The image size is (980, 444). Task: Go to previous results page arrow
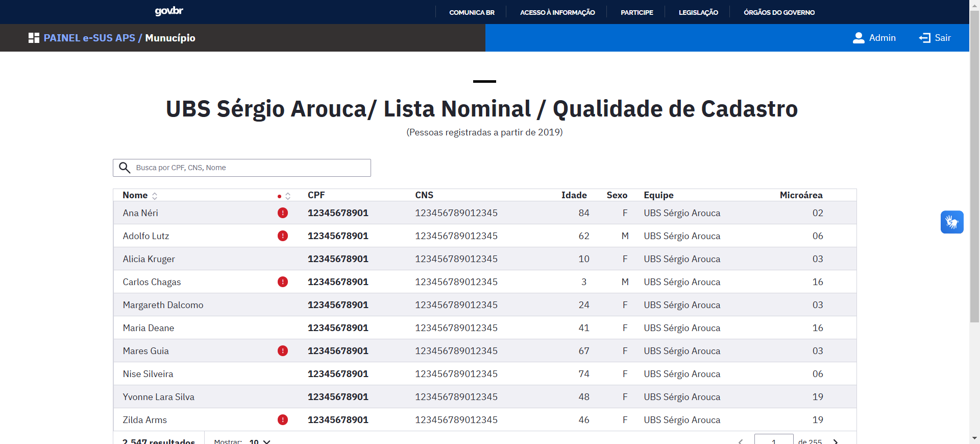coord(741,441)
